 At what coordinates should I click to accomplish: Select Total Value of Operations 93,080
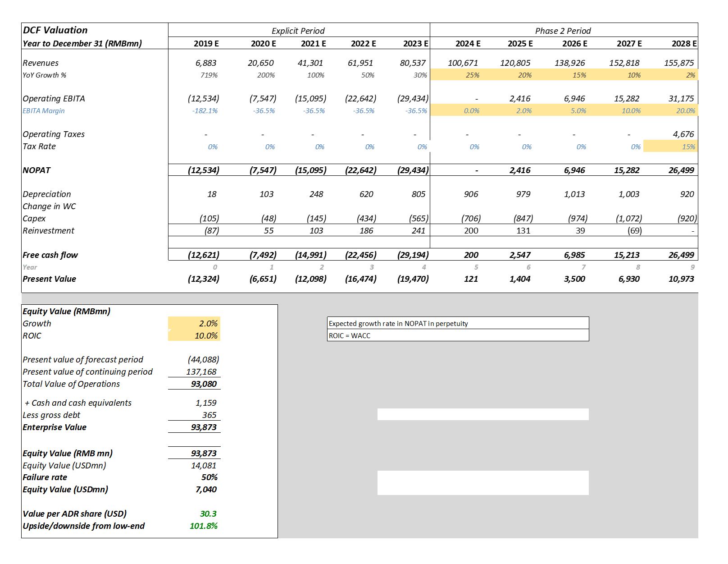[204, 384]
